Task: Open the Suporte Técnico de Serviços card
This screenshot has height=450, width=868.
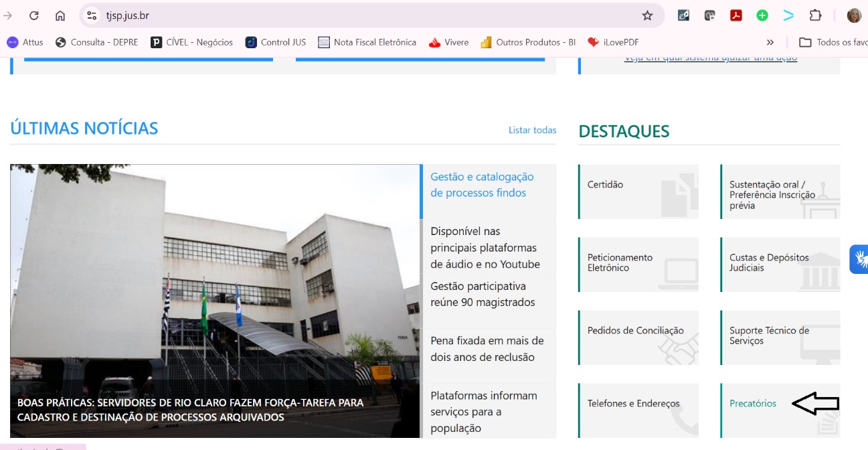Action: click(780, 337)
